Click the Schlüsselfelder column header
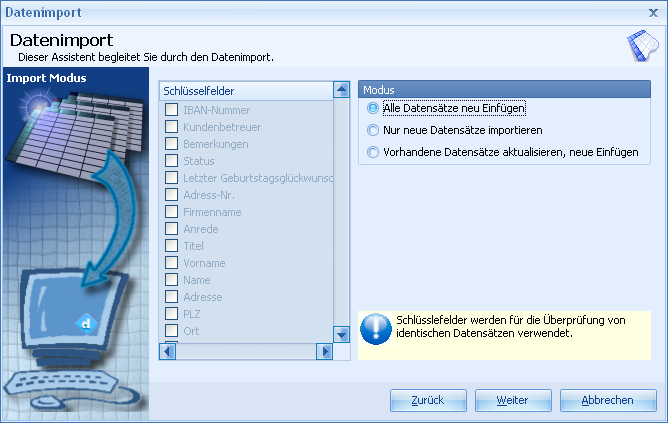 [246, 91]
